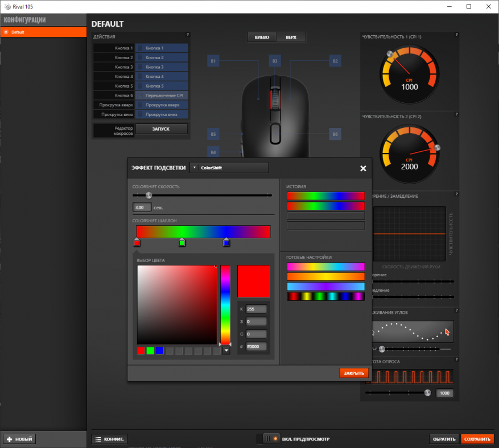The width and height of the screenshot is (499, 448).
Task: Choose the orange gradient preset
Action: point(325,276)
